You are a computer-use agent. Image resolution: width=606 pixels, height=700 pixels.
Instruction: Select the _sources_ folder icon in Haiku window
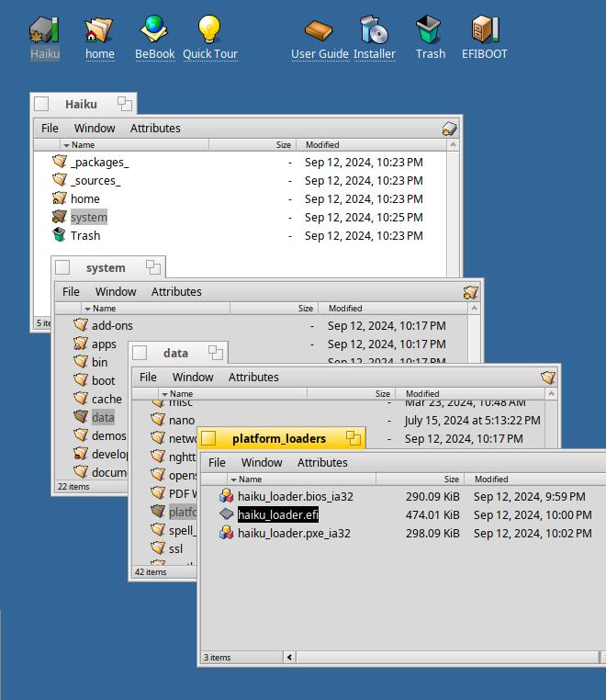pos(59,180)
